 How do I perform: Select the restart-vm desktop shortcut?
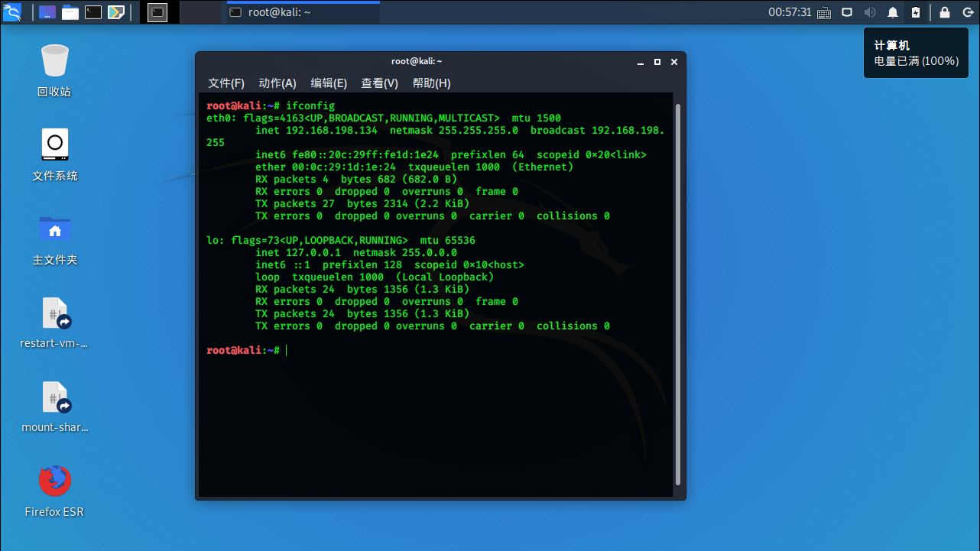pos(54,322)
